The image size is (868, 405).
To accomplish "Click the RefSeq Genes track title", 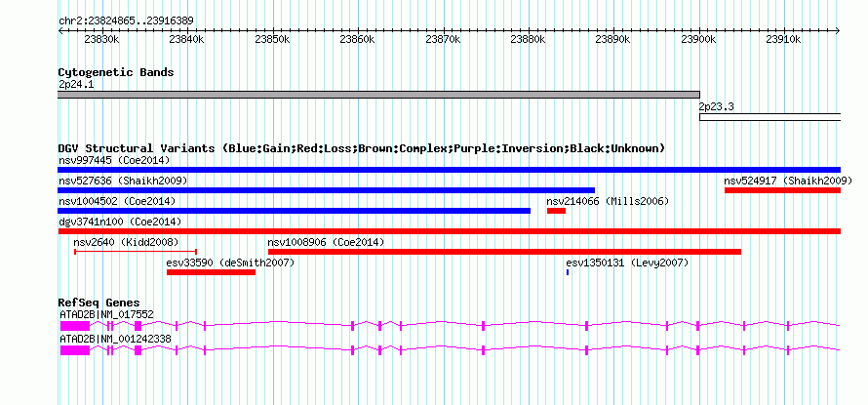I will [x=99, y=303].
